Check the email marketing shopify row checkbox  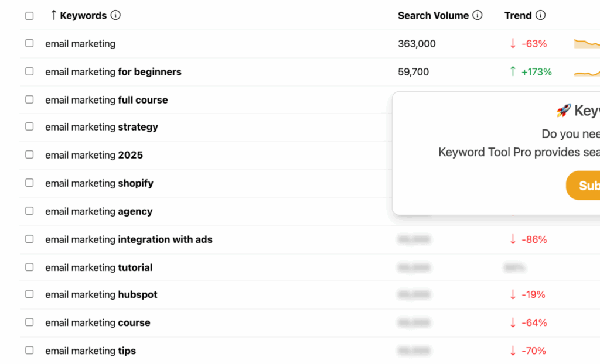[29, 183]
